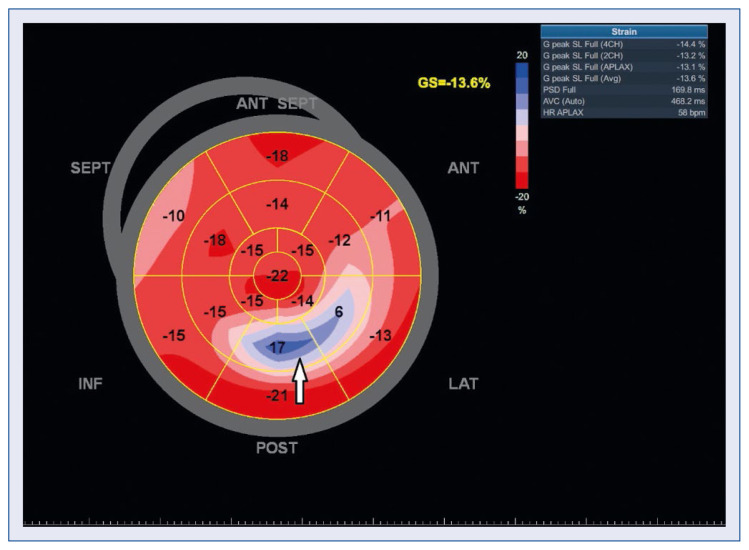Click the segment showing value -12
Viewport: 749px width, 550px height.
click(x=339, y=241)
